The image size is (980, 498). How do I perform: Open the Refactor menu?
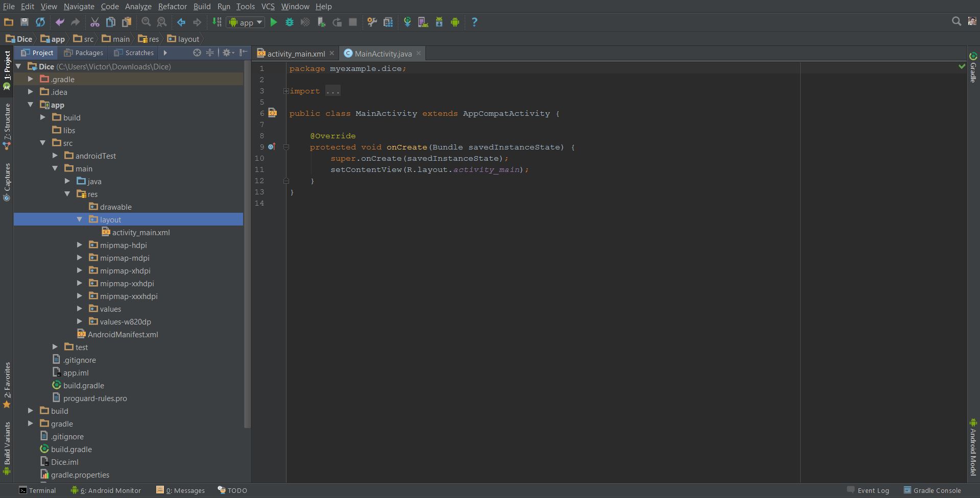tap(172, 7)
